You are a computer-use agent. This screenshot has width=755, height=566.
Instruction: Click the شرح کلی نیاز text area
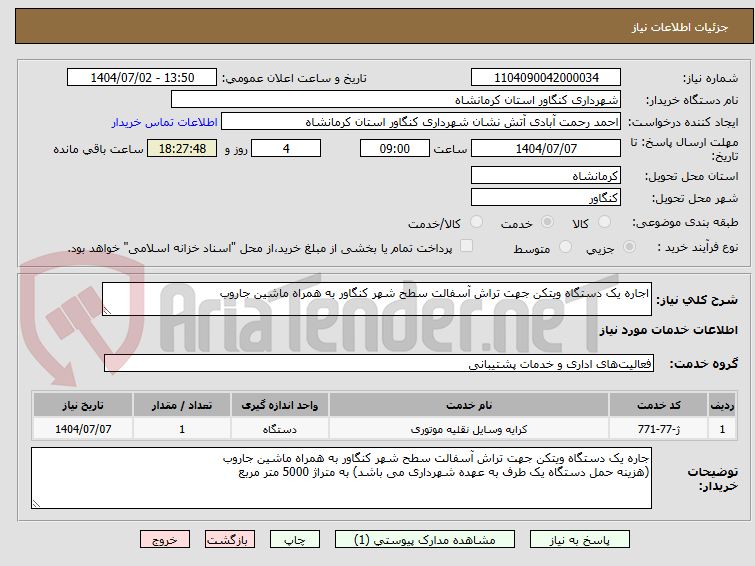[377, 299]
